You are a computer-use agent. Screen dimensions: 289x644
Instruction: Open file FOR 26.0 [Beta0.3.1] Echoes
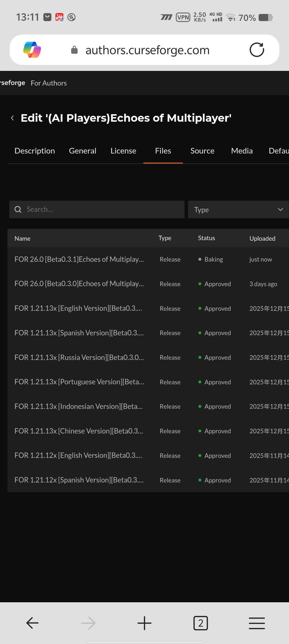[x=79, y=259]
